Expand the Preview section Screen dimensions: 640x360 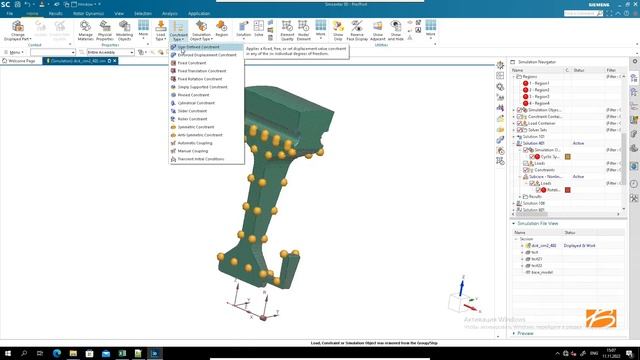click(514, 333)
